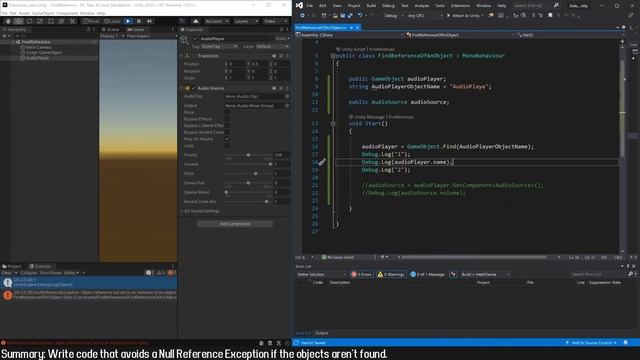This screenshot has width=640, height=360.
Task: Toggle Bypass Reverb Zones checkbox
Action: [227, 132]
